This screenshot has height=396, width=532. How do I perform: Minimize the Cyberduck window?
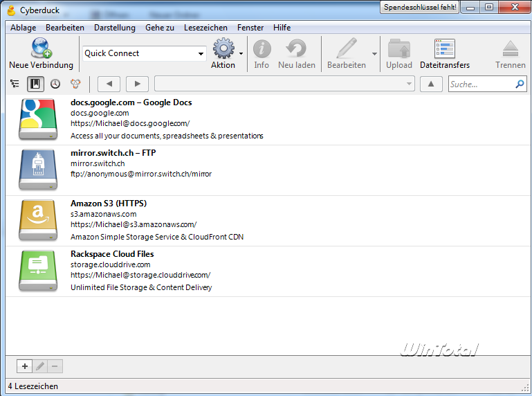point(470,7)
